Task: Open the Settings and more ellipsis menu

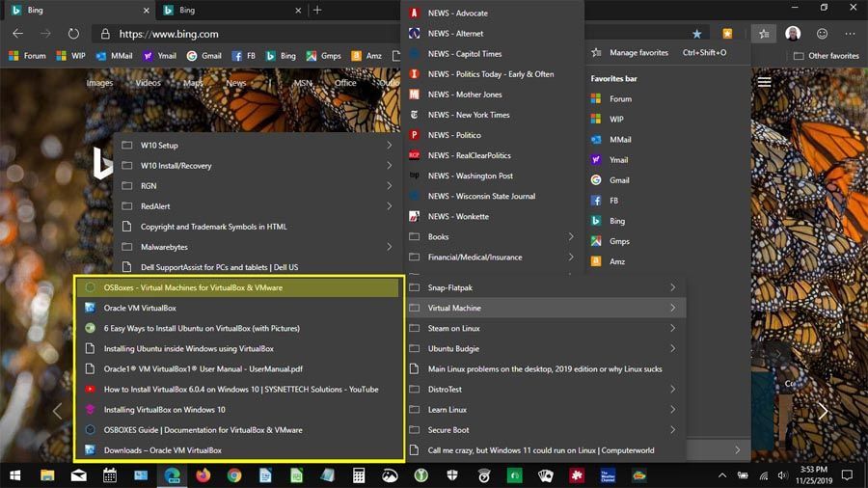Action: [x=851, y=34]
